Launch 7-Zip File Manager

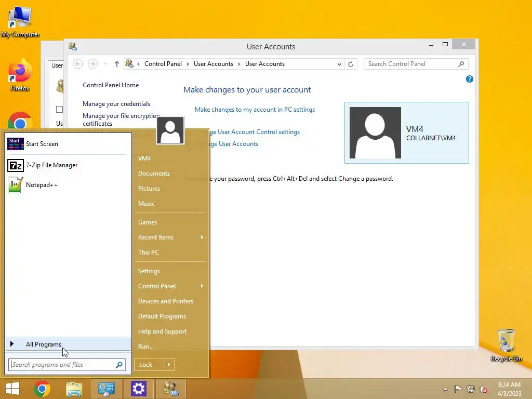click(68, 165)
